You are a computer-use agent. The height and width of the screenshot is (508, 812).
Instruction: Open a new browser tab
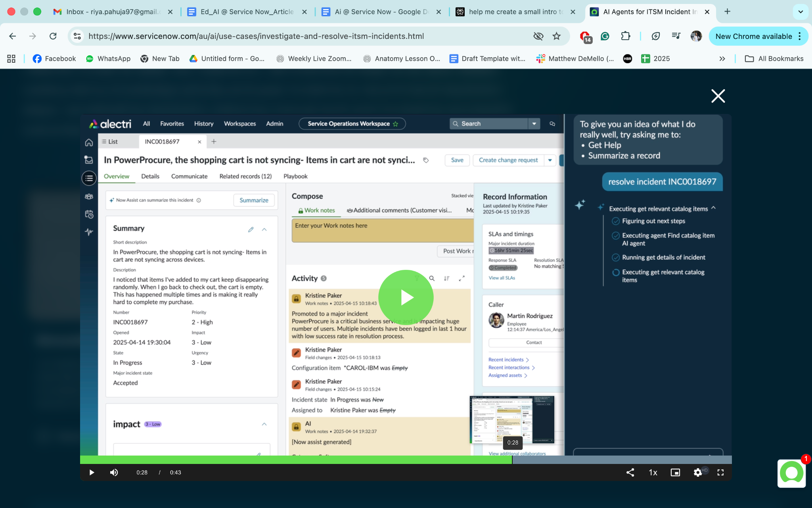point(727,12)
